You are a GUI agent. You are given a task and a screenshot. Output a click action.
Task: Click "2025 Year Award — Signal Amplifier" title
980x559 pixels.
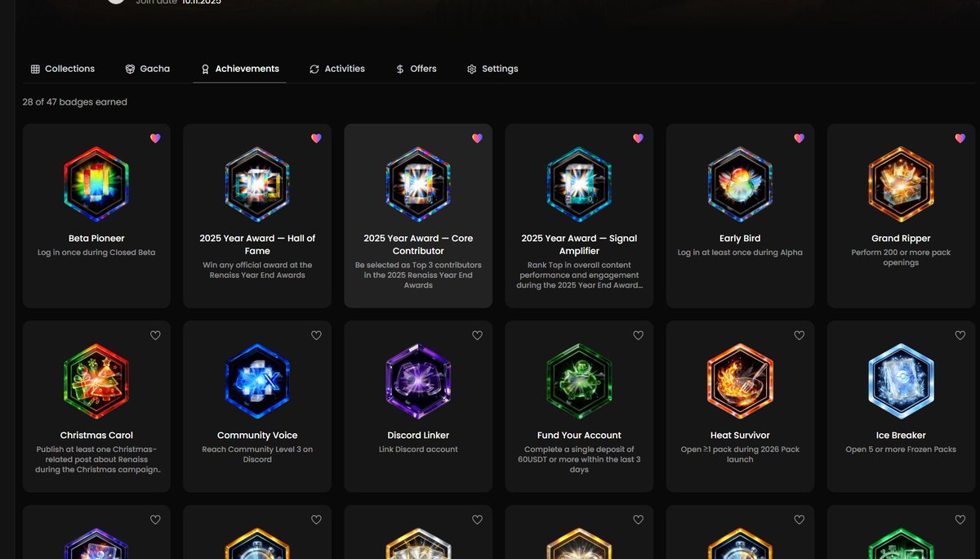tap(579, 244)
